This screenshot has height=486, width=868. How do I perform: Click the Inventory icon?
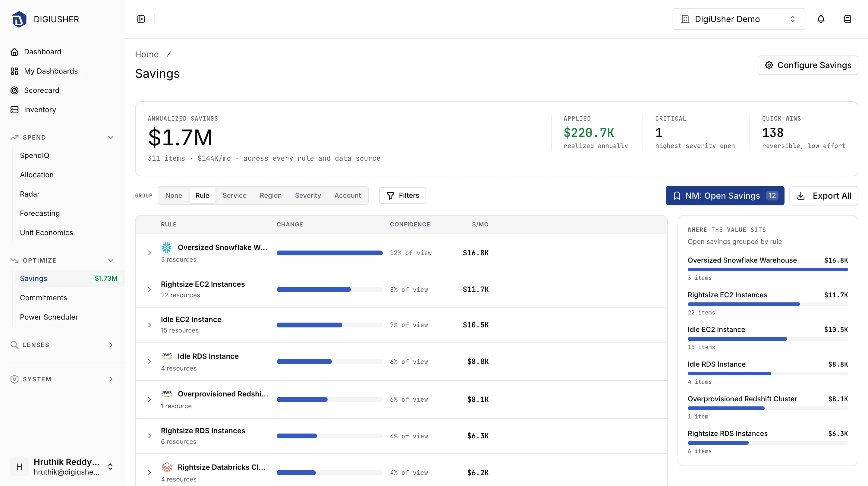pyautogui.click(x=14, y=109)
